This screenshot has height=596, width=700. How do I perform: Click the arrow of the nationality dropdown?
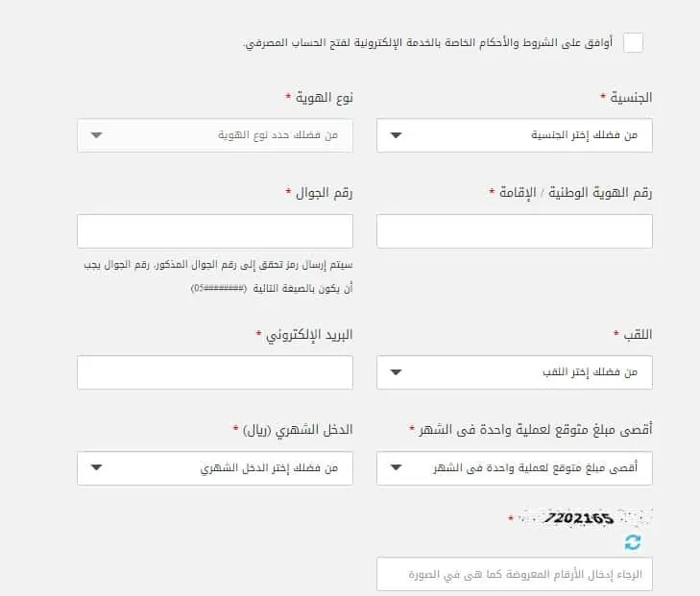396,135
